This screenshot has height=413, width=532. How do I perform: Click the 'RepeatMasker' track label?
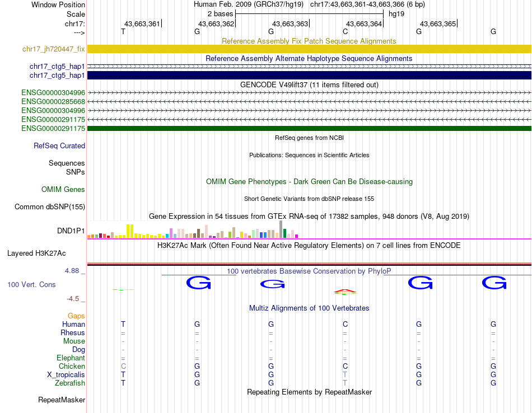[x=62, y=400]
